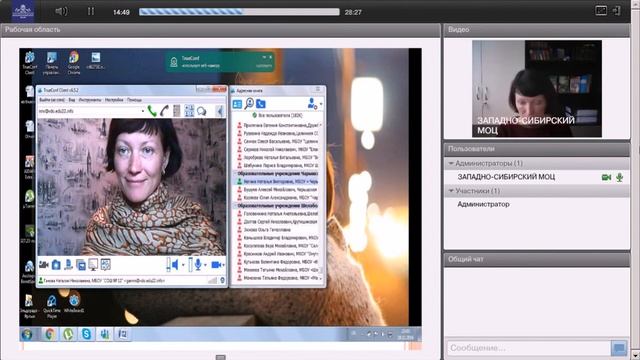Image resolution: width=640 pixels, height=360 pixels.
Task: Open the address field dropdown arrow
Action: coord(143,111)
